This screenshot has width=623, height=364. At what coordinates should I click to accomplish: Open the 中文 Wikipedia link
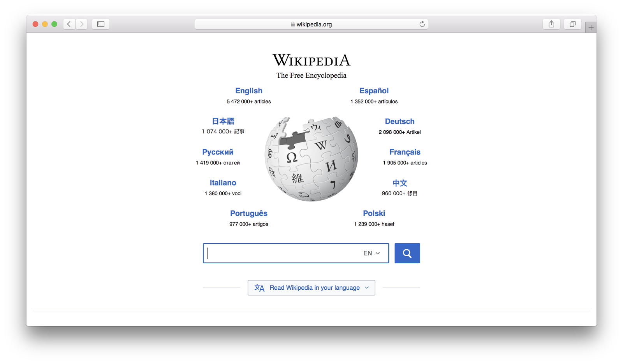400,183
